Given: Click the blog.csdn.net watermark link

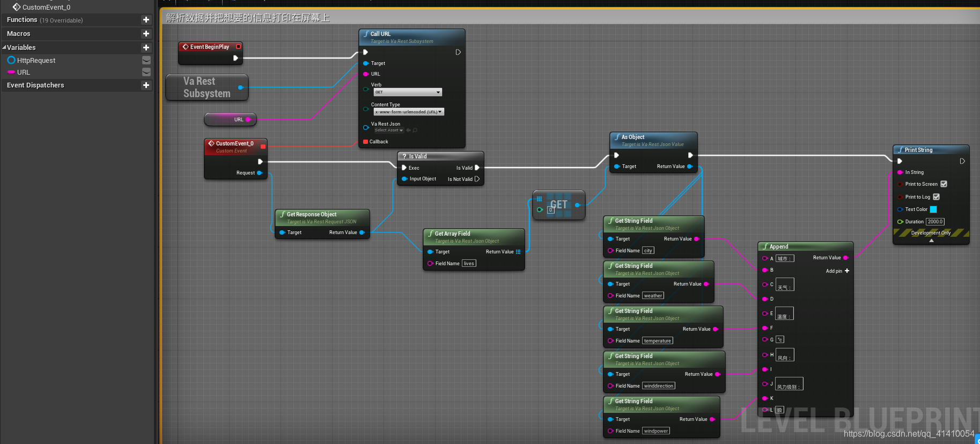Looking at the screenshot, I should click(909, 434).
